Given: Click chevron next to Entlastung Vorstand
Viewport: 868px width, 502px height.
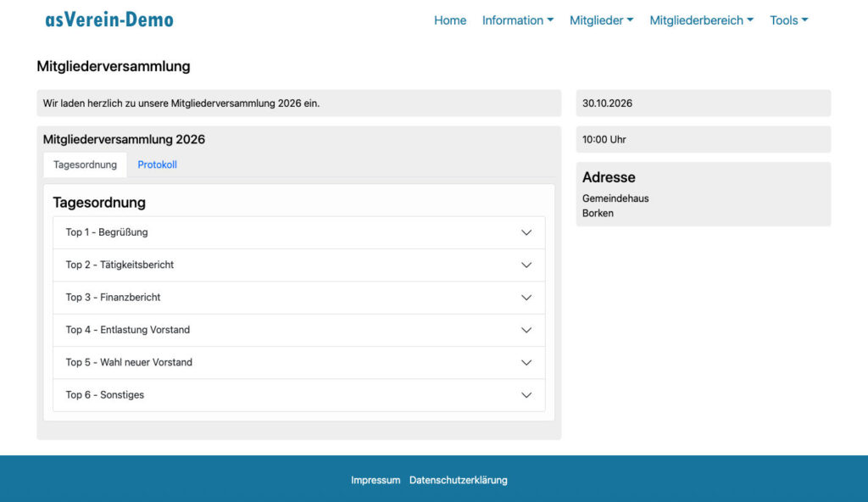Looking at the screenshot, I should pyautogui.click(x=526, y=330).
